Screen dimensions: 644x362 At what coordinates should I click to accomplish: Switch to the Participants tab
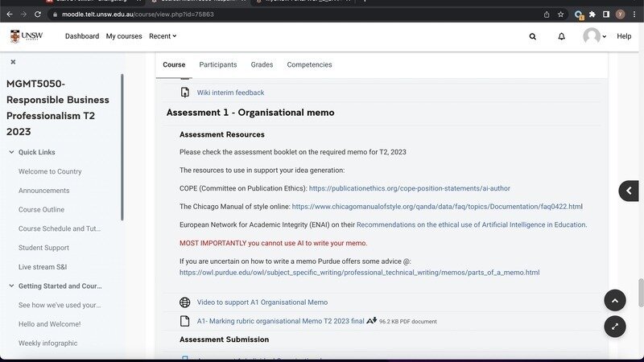(218, 65)
